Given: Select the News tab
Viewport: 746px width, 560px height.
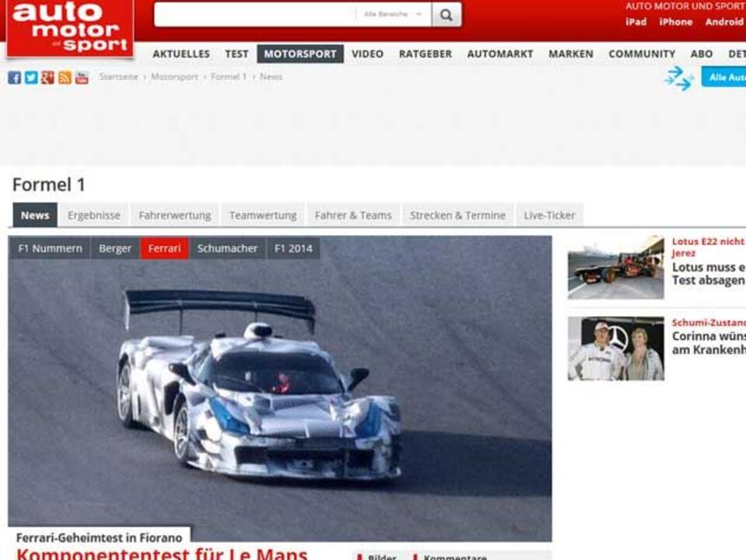Looking at the screenshot, I should coord(35,215).
